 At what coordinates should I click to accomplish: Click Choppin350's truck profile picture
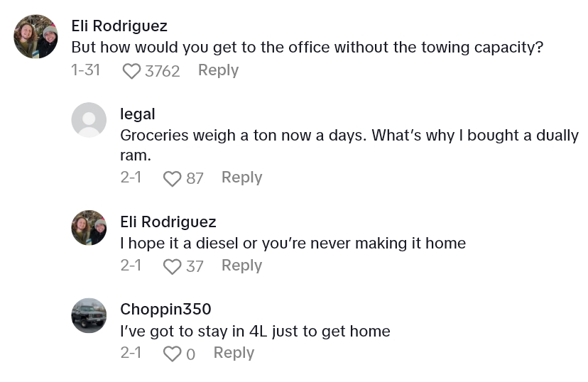(x=89, y=315)
